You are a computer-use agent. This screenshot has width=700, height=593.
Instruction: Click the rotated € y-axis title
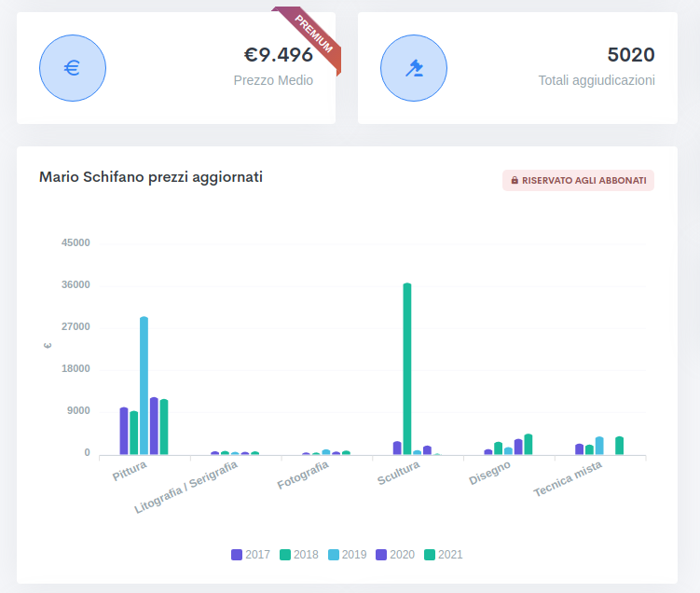click(x=48, y=346)
